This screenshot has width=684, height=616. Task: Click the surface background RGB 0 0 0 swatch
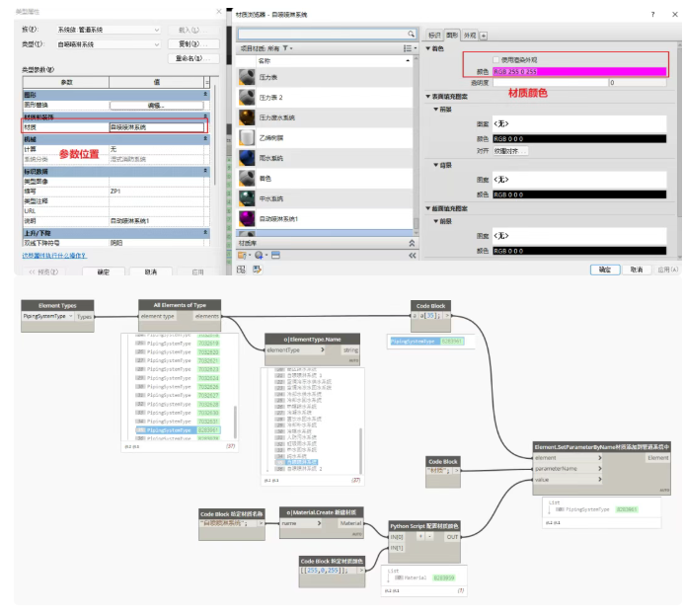click(579, 194)
